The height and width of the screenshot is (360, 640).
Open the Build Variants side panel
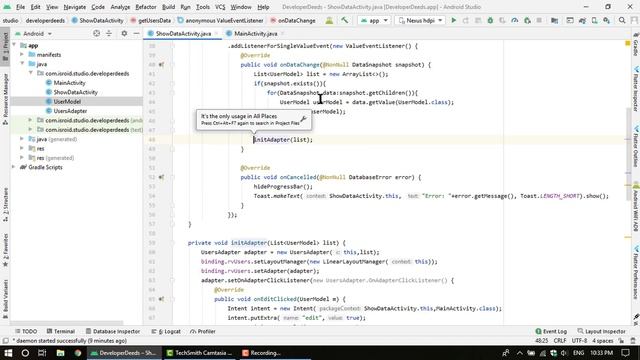pos(5,299)
